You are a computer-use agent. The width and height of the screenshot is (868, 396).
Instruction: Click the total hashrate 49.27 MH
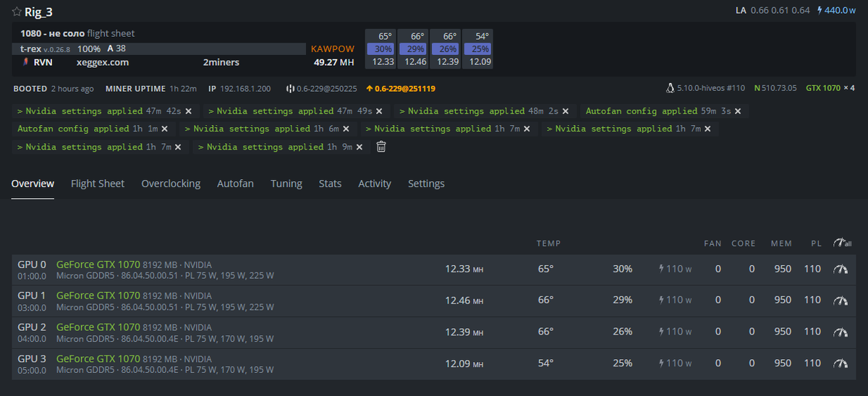coord(334,62)
